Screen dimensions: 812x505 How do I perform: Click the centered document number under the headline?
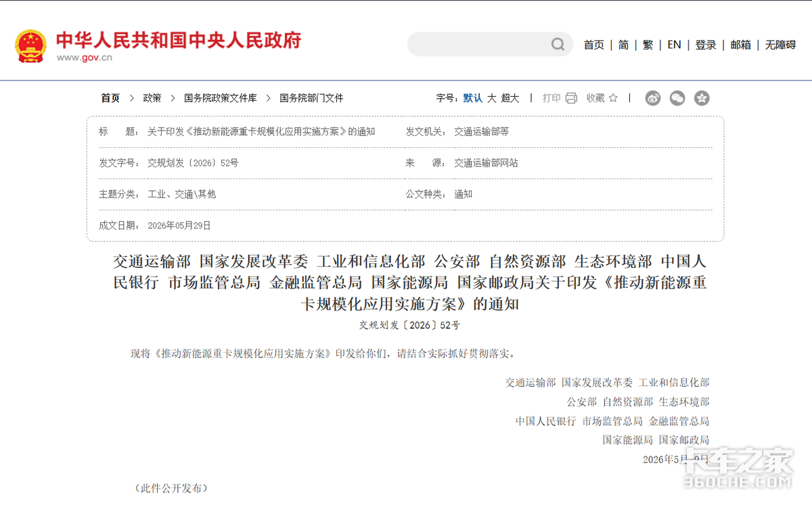tap(409, 325)
